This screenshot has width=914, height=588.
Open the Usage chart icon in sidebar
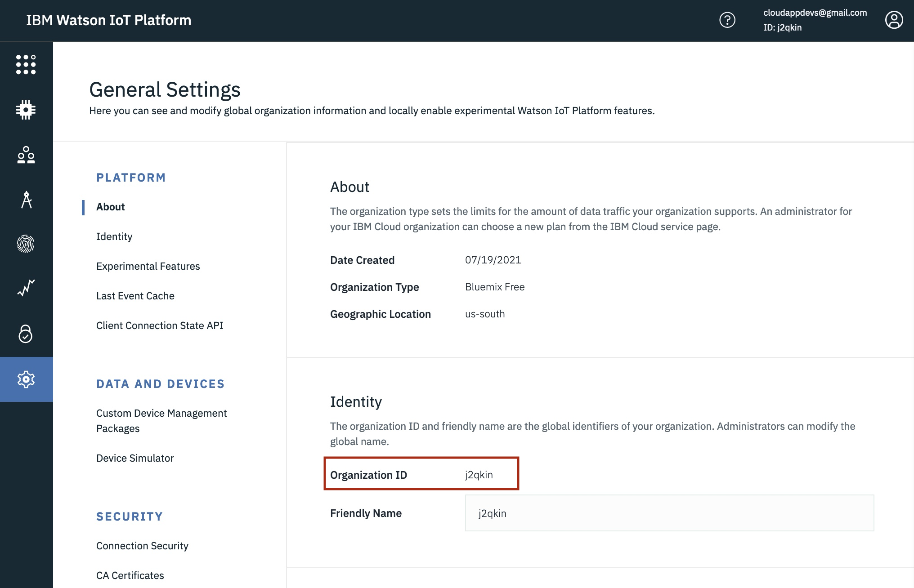click(26, 288)
